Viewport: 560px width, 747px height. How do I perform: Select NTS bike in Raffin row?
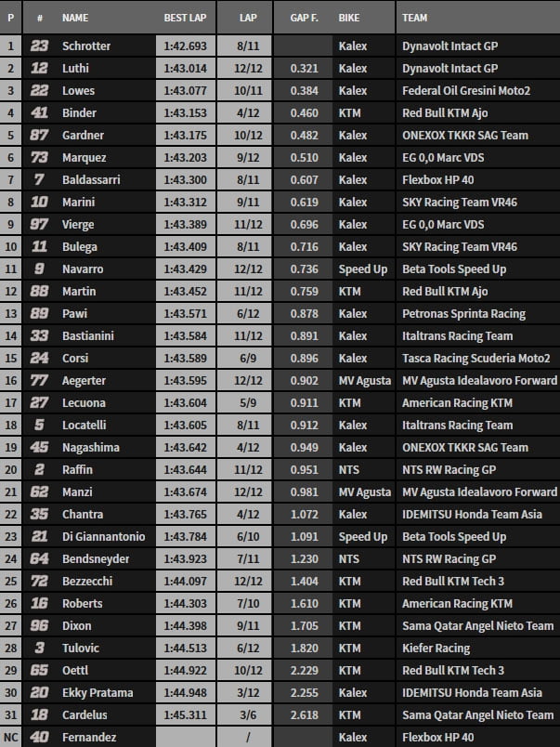[349, 470]
